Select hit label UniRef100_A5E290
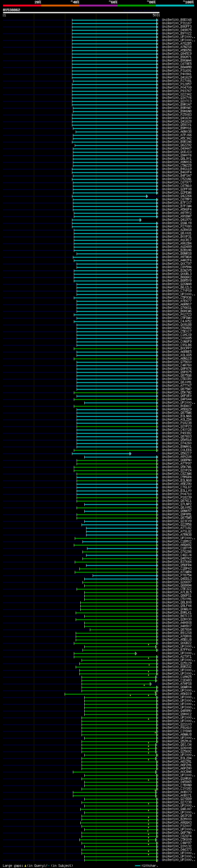 [x=177, y=483]
